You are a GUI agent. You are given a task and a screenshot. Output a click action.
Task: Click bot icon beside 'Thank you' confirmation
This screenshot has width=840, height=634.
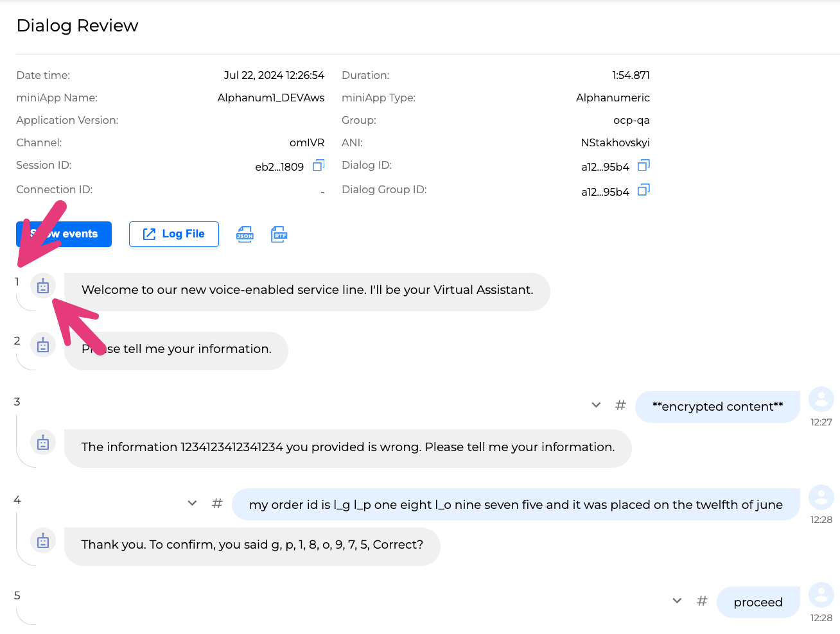coord(43,541)
